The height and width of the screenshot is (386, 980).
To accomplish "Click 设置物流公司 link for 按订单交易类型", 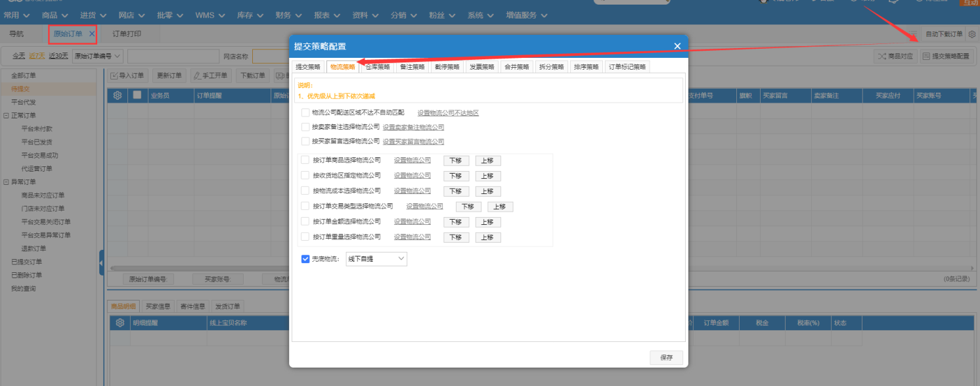I will click(424, 206).
